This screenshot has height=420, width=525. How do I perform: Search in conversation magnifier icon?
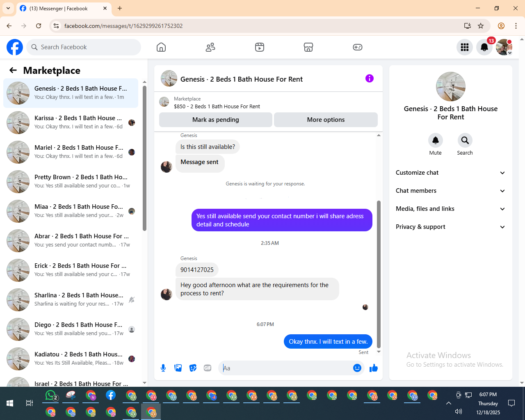(x=465, y=140)
